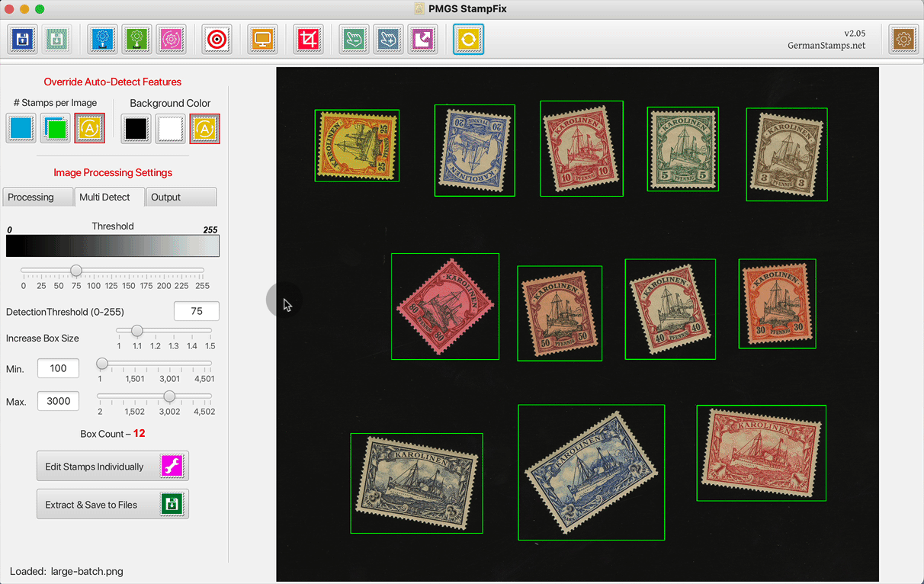Click the brown 3 Pfennig Karolinen stamp
924x584 pixels.
point(787,155)
